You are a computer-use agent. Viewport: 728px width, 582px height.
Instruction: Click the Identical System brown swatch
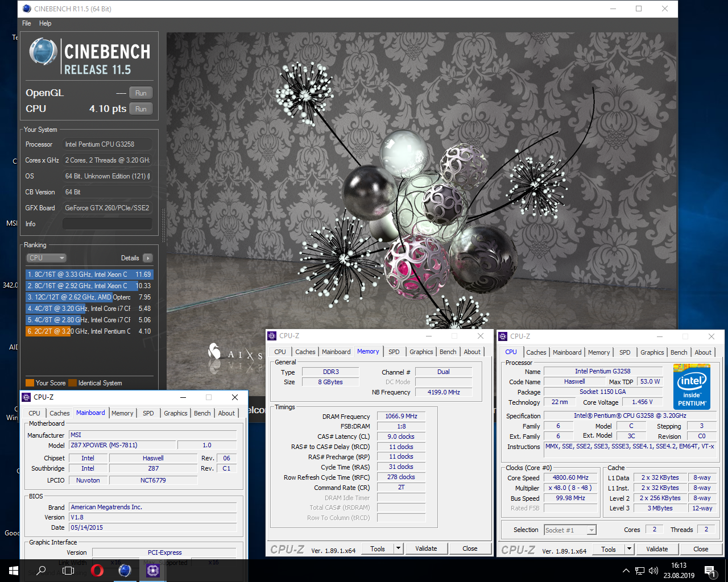click(72, 383)
